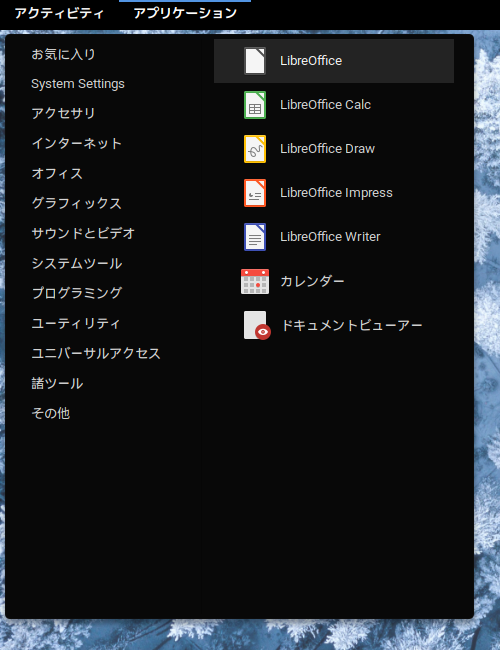Open the アクティビティ overview in top bar
This screenshot has height=650, width=500.
click(59, 13)
